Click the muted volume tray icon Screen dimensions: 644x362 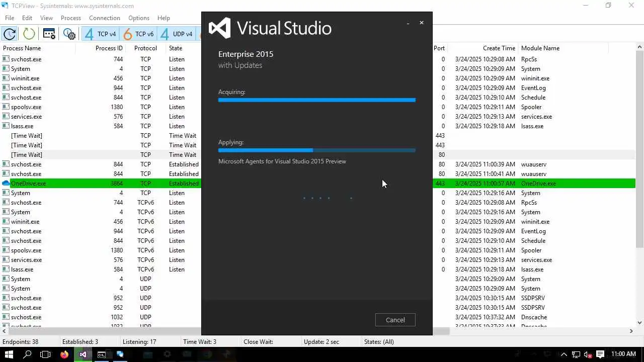click(588, 354)
